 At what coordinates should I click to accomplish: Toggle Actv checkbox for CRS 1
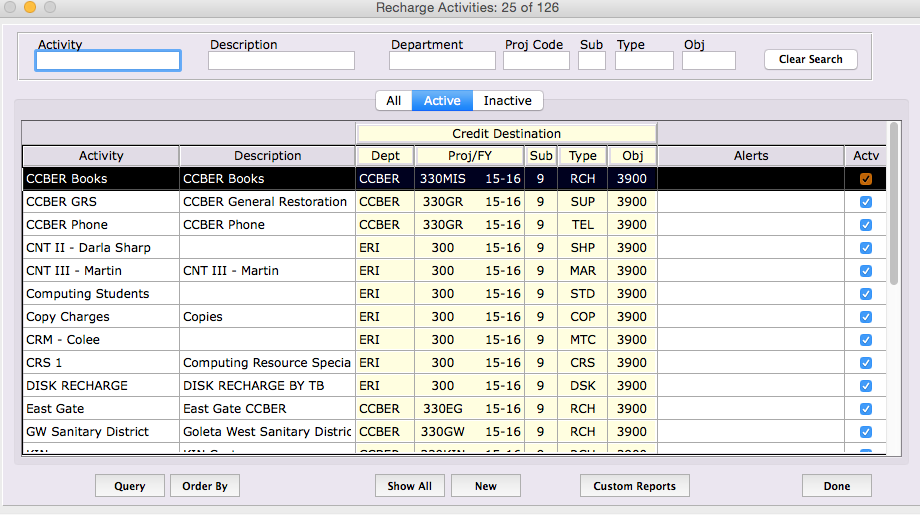click(x=865, y=362)
